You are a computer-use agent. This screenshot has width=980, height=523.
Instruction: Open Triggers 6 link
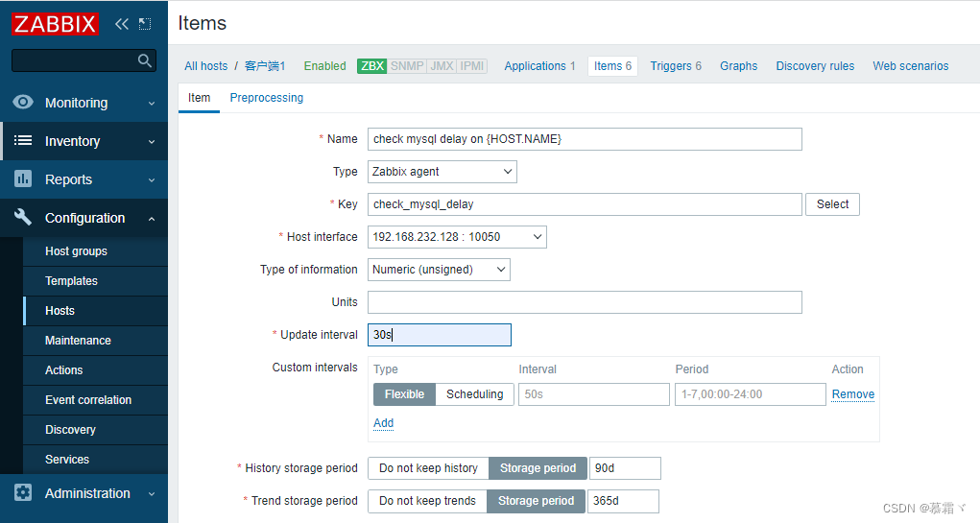(676, 65)
